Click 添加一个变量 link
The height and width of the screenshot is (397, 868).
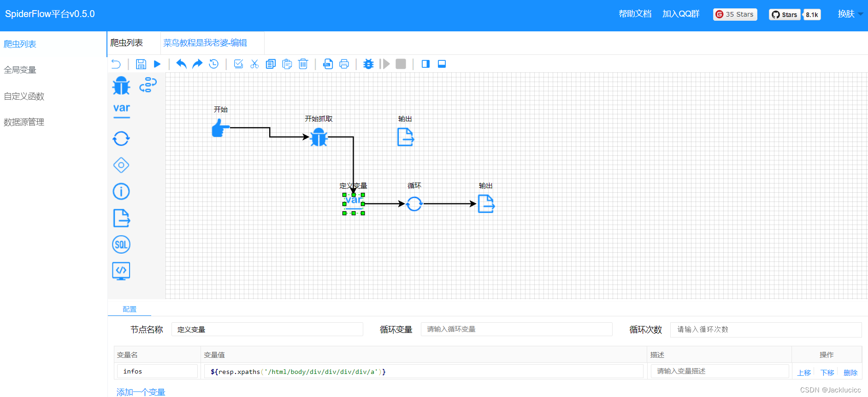(141, 392)
